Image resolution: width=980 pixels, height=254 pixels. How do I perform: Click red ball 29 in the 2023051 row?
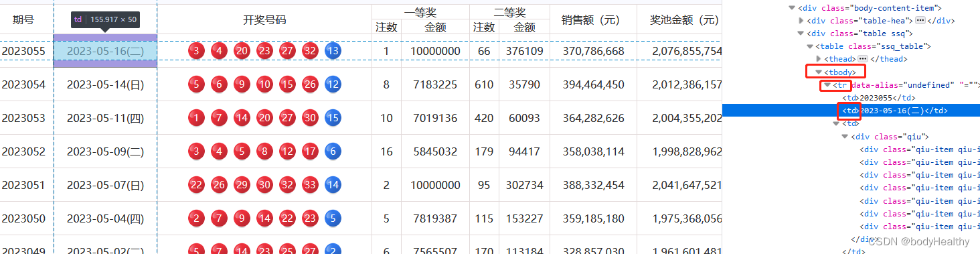pyautogui.click(x=242, y=185)
